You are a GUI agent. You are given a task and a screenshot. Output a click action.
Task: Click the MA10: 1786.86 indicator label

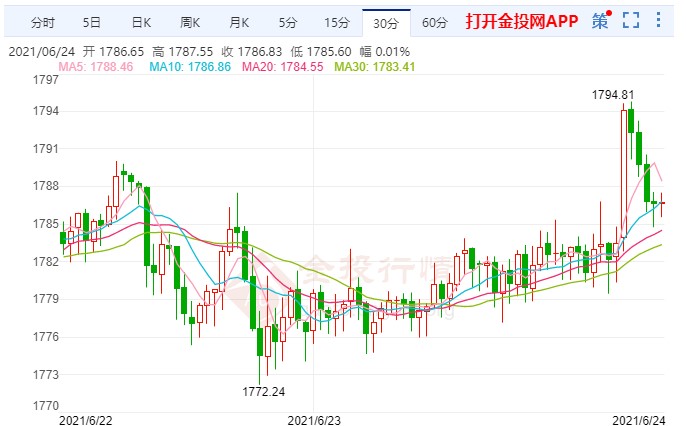tap(190, 67)
